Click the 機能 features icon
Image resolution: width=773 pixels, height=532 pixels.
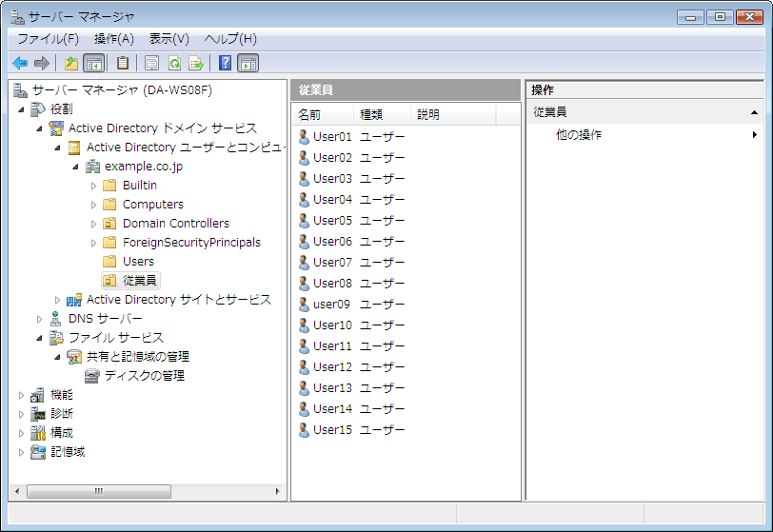pyautogui.click(x=37, y=395)
